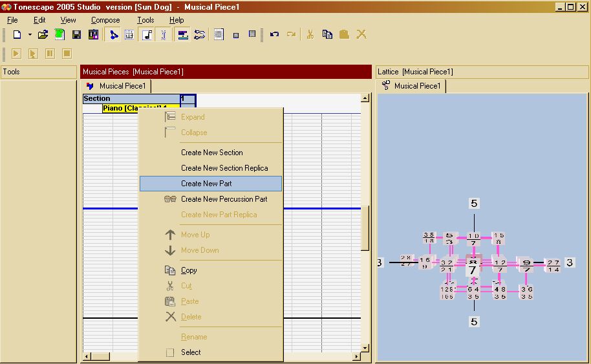Click the Redo arrow icon
591x364 pixels.
tap(291, 35)
